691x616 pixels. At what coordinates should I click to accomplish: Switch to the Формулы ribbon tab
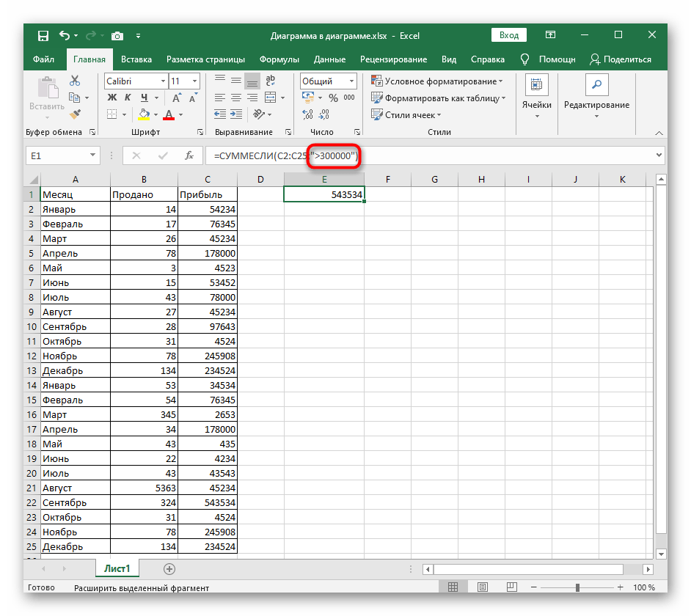pyautogui.click(x=279, y=59)
